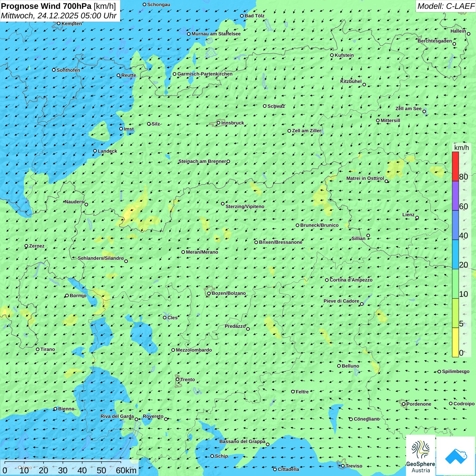Viewport: 476px width, 476px height.
Task: Click the GeoSphere Austria logo
Action: pyautogui.click(x=421, y=456)
